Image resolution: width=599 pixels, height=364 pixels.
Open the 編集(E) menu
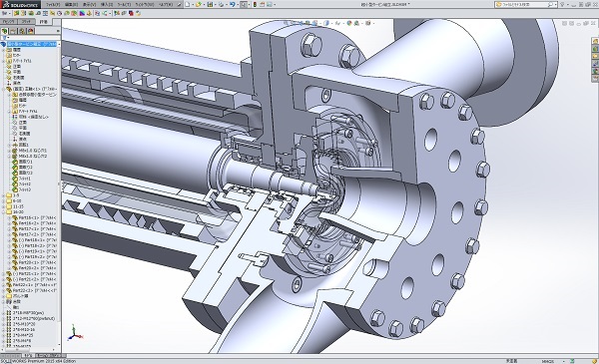[x=71, y=5]
